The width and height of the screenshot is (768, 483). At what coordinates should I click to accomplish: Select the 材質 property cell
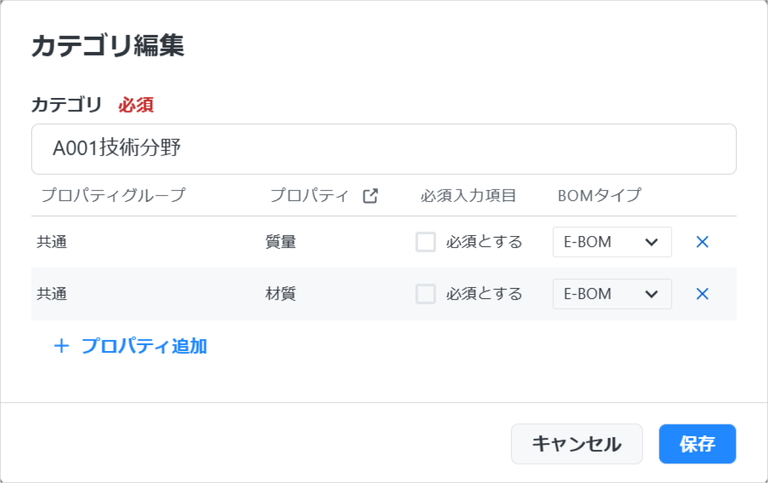[281, 294]
